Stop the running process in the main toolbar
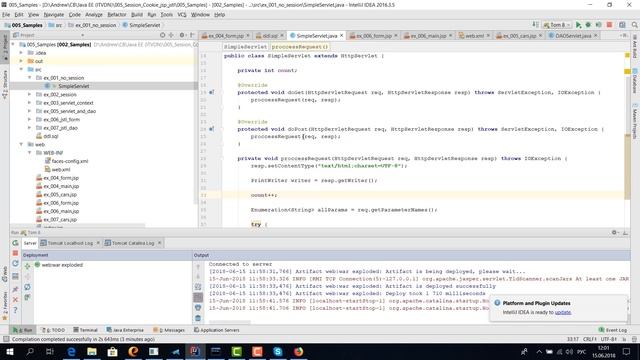 point(609,25)
